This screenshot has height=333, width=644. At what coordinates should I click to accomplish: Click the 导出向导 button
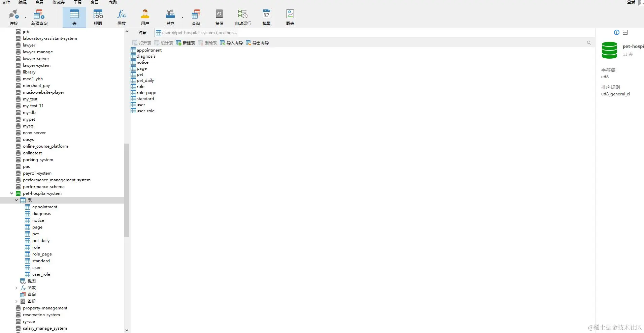pos(257,43)
